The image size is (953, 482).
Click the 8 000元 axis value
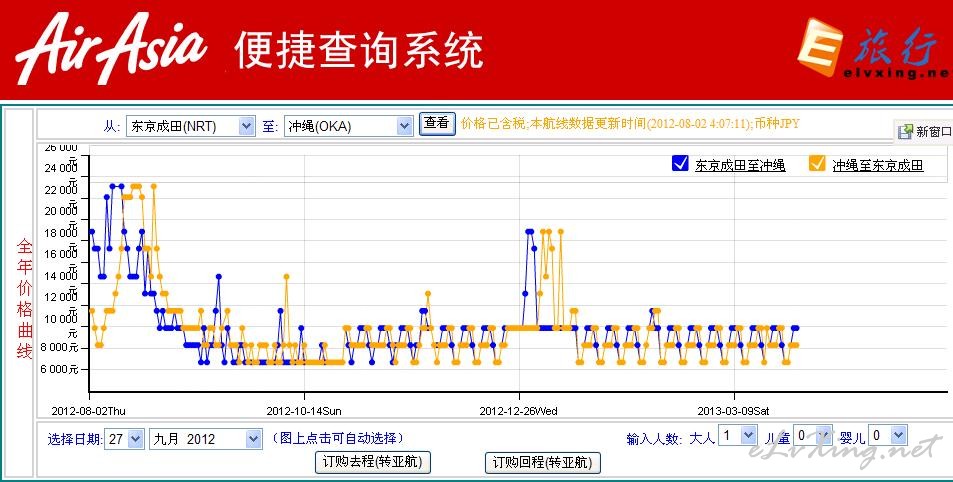(x=60, y=348)
